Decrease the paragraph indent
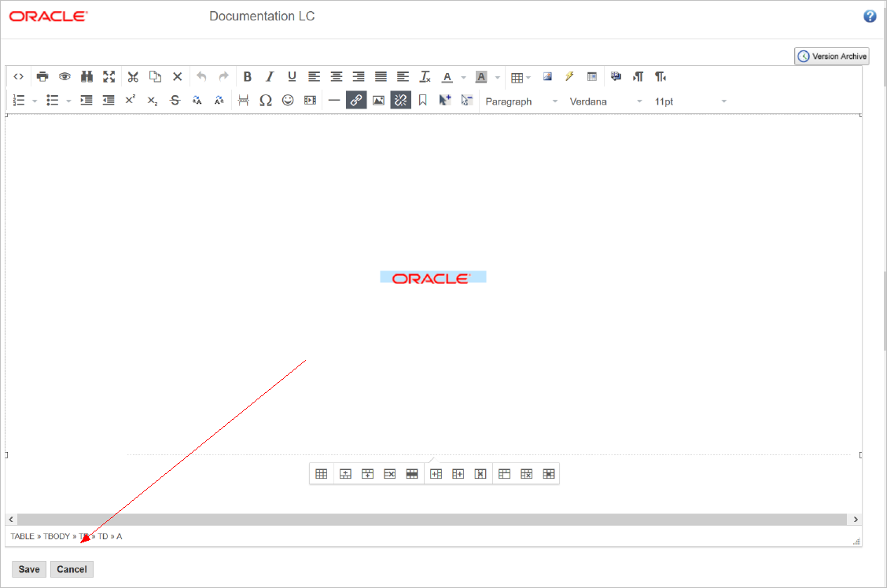Viewport: 887px width, 588px height. click(109, 101)
